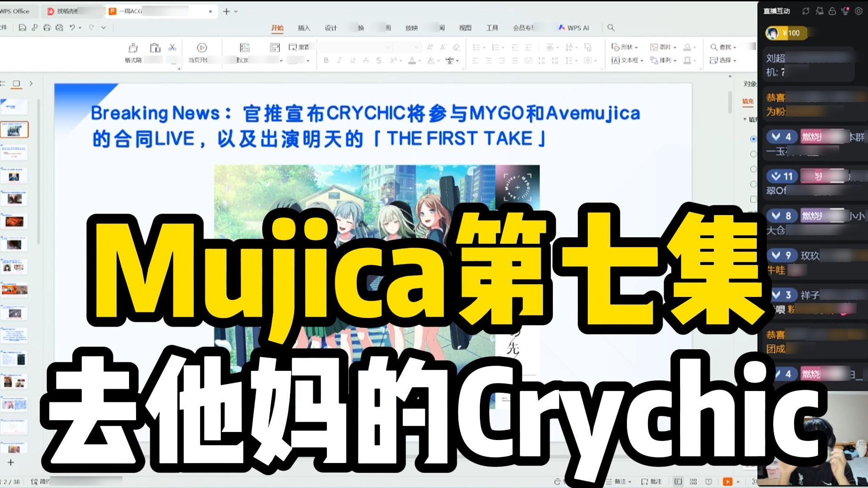
Task: Click the Redo arrow icon
Action: tap(91, 28)
